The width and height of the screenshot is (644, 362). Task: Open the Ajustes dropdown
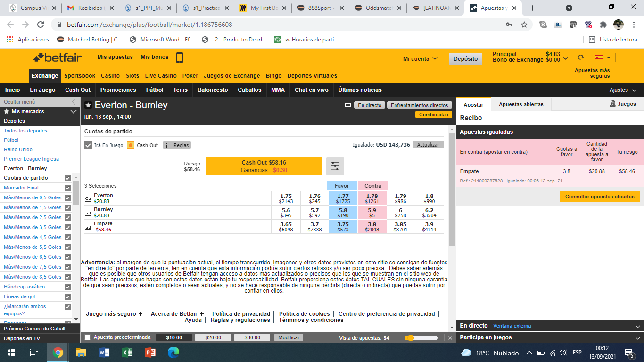click(x=623, y=90)
